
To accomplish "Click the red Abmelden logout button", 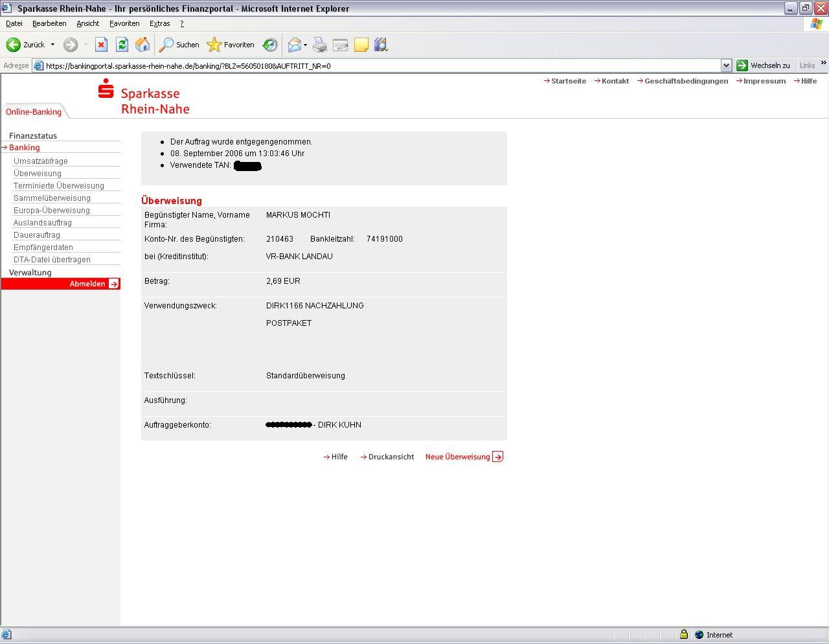I will [61, 284].
